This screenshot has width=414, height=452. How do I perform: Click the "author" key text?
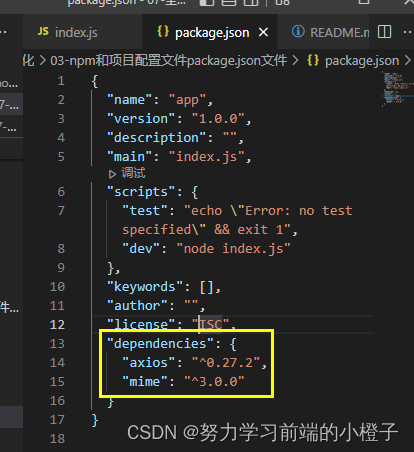click(x=137, y=306)
